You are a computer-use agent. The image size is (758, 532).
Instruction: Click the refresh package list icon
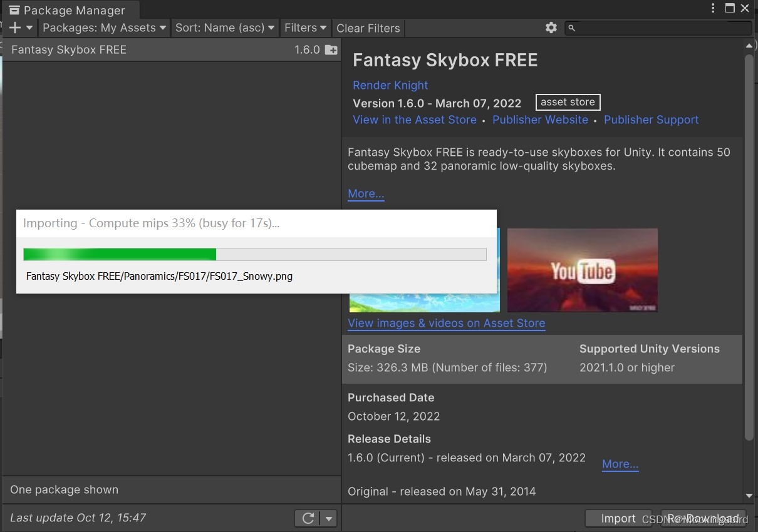pyautogui.click(x=308, y=518)
